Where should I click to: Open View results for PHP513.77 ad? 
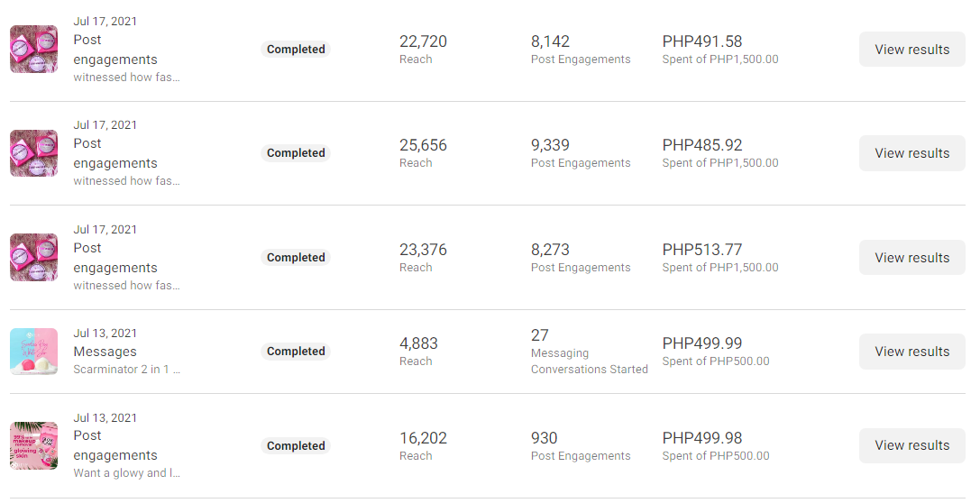(x=911, y=258)
